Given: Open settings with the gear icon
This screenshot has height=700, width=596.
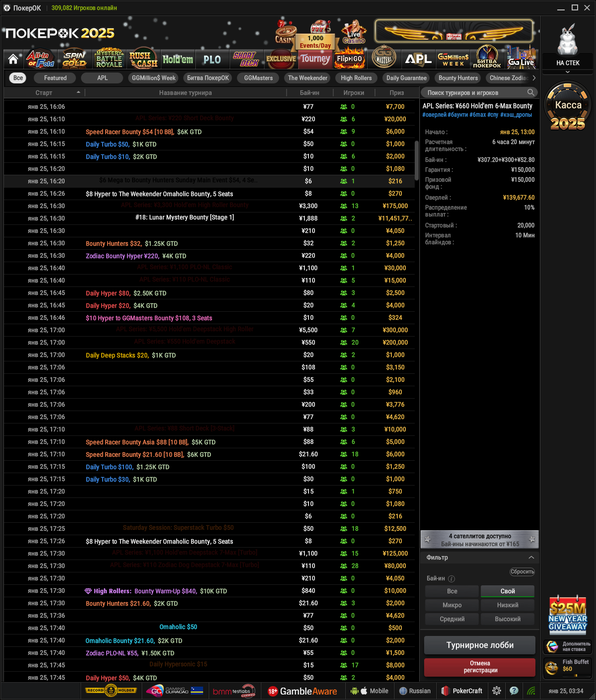Looking at the screenshot, I should pyautogui.click(x=496, y=691).
